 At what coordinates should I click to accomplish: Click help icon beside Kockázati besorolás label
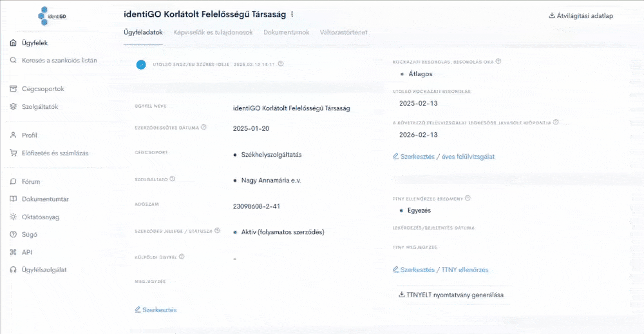point(498,61)
